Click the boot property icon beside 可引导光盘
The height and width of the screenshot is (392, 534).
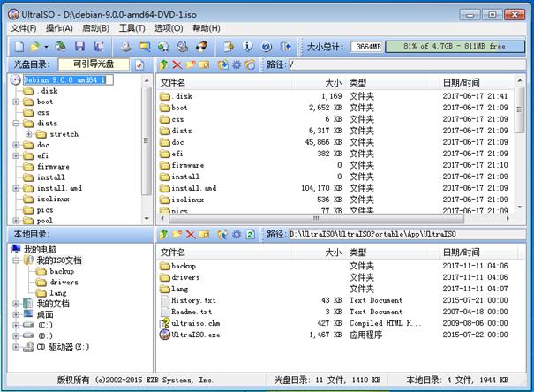139,64
